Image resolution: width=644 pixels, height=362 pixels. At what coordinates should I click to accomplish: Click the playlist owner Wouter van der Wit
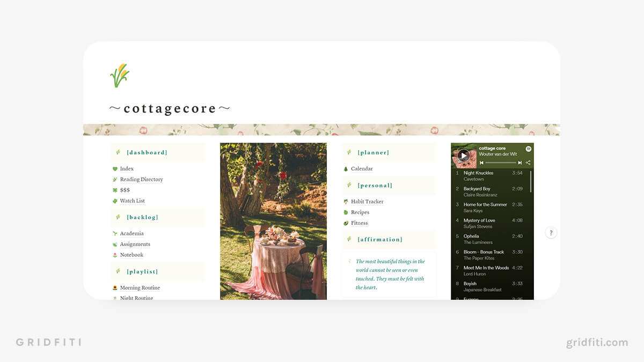tap(499, 154)
